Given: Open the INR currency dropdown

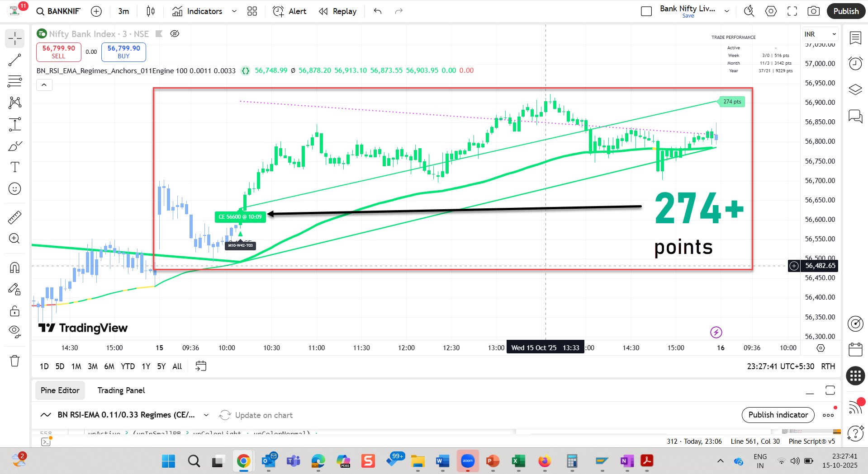Looking at the screenshot, I should coord(820,34).
